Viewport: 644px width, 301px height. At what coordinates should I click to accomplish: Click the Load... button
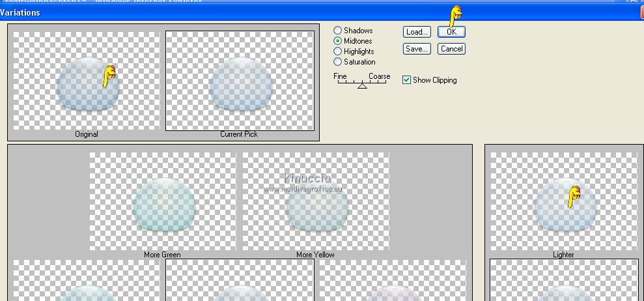pos(417,32)
